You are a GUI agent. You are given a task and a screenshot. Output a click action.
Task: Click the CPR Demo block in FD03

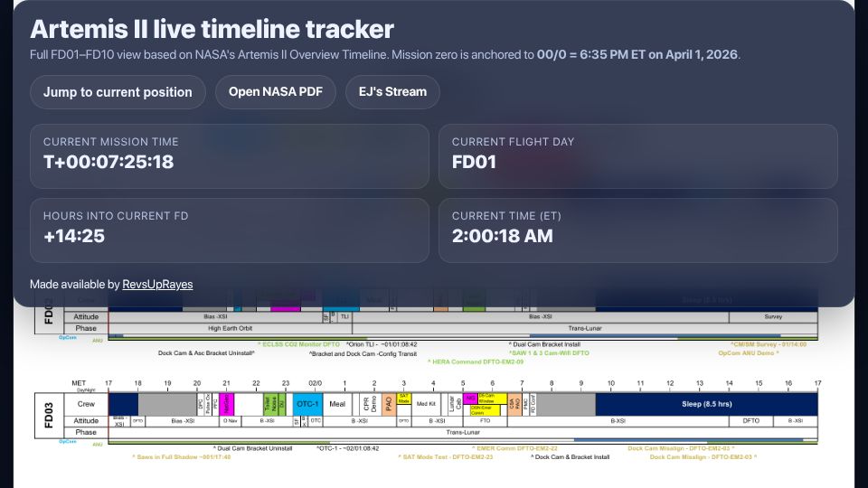(x=371, y=405)
